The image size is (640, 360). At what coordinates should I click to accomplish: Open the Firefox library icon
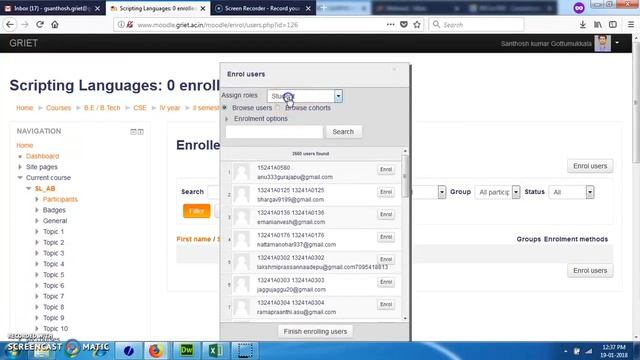(x=598, y=24)
